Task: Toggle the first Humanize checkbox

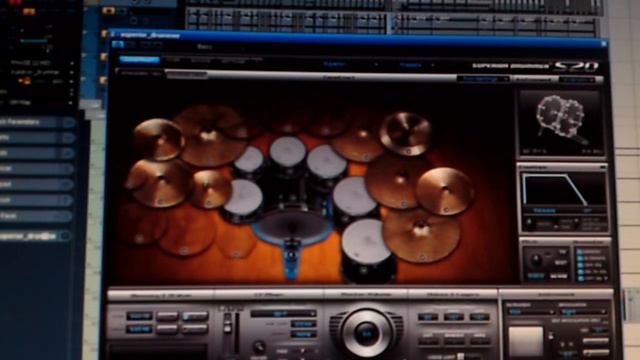Action: (x=580, y=252)
